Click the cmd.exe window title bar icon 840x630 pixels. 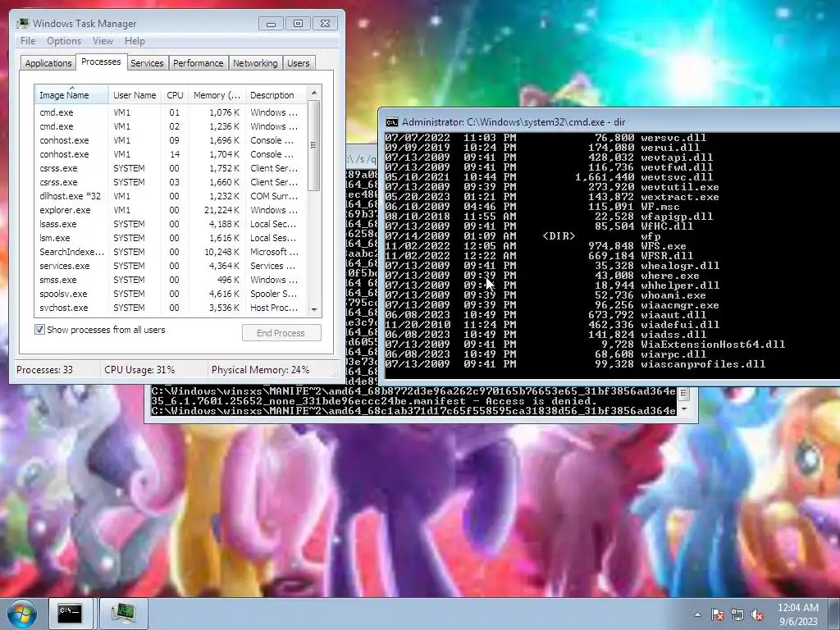pos(391,122)
